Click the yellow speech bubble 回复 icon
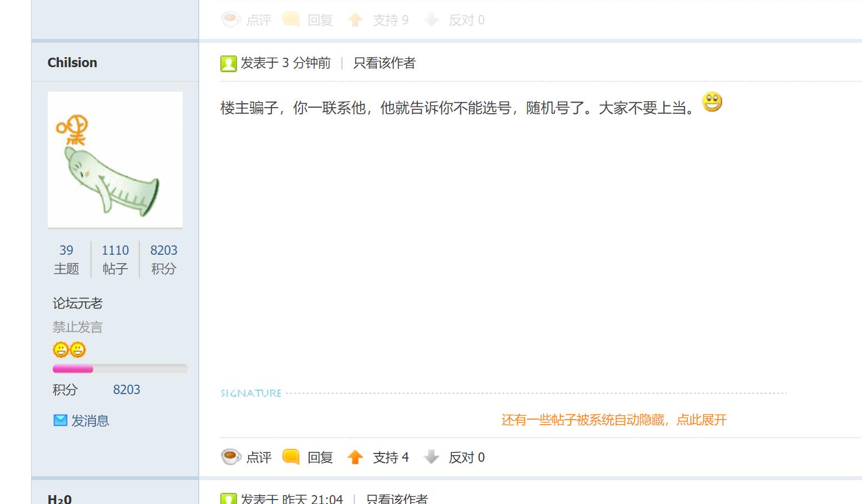The image size is (862, 504). 291,457
